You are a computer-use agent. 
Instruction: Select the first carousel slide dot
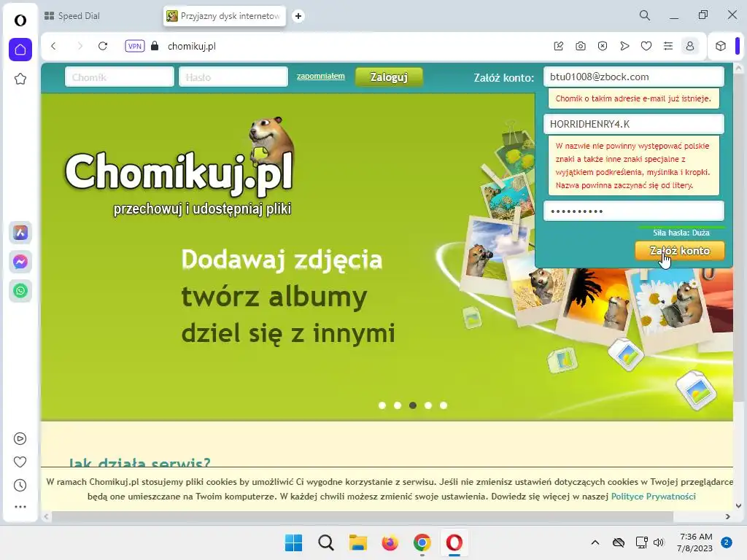(382, 405)
